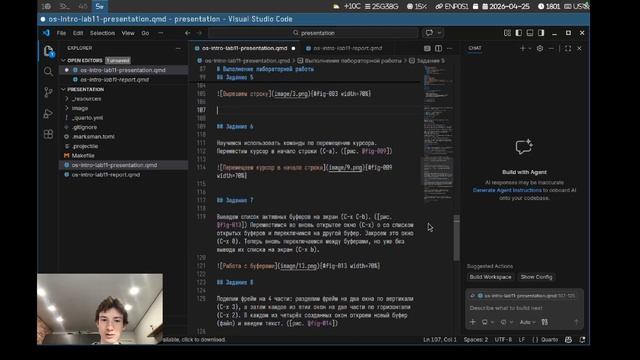Open the agent mode picker dropdown
The width and height of the screenshot is (640, 360).
click(505, 322)
